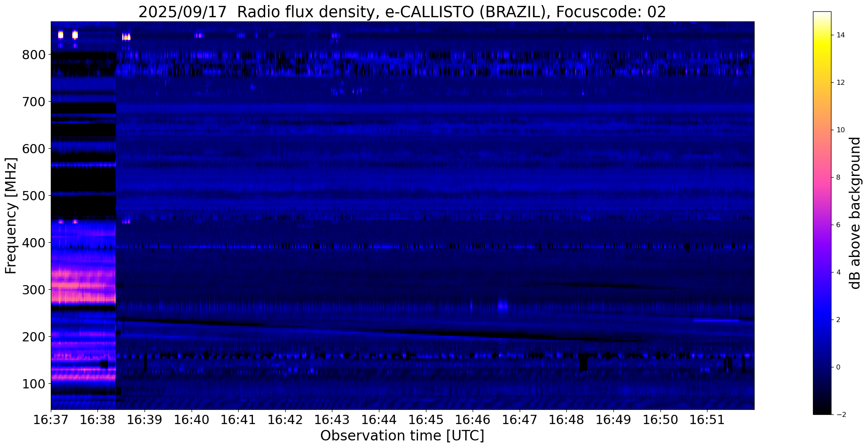The image size is (868, 448).
Task: Click the 'dB above background' colorbar label
Action: (x=855, y=213)
